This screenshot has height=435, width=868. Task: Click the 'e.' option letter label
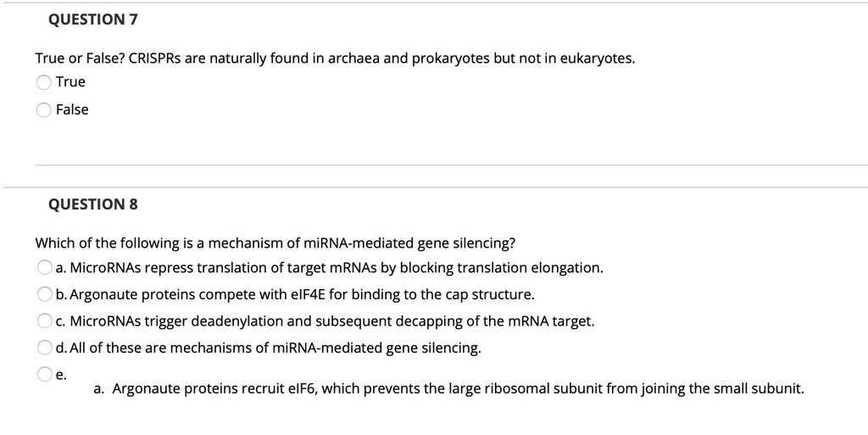[61, 376]
